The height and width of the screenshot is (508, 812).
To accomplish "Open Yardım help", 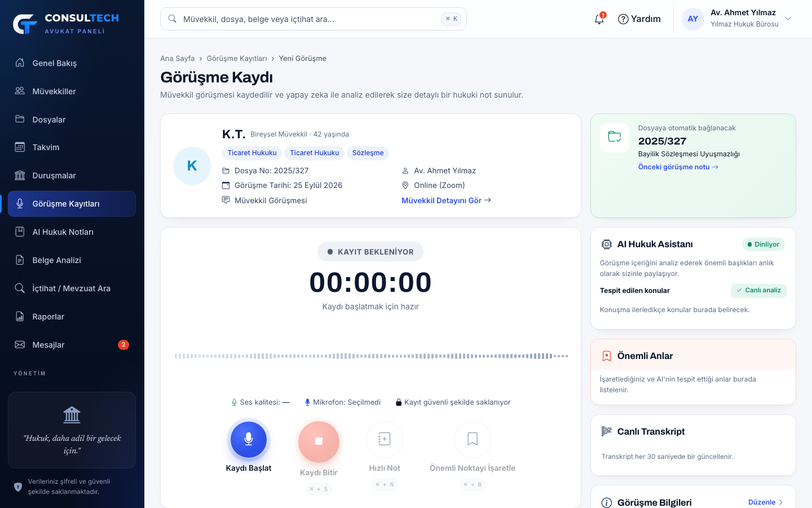I will point(639,19).
